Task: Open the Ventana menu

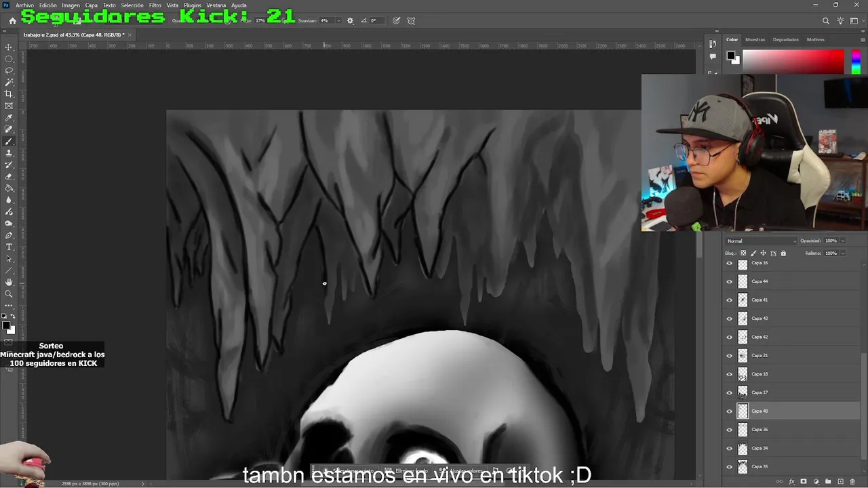Action: coord(216,5)
